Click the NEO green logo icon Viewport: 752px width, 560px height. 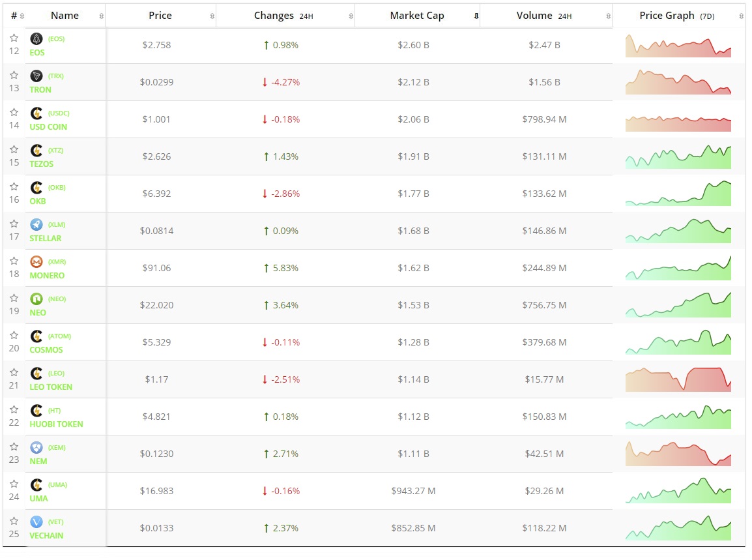click(x=36, y=299)
